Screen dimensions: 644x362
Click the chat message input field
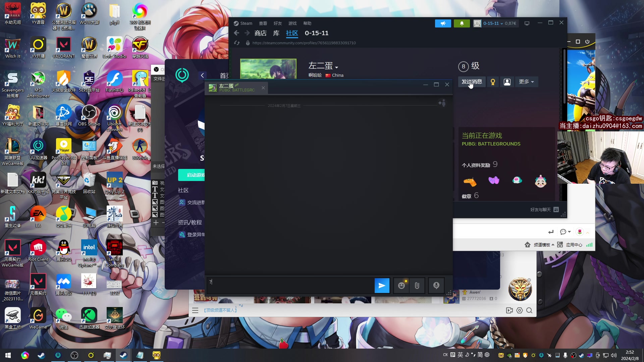point(290,286)
